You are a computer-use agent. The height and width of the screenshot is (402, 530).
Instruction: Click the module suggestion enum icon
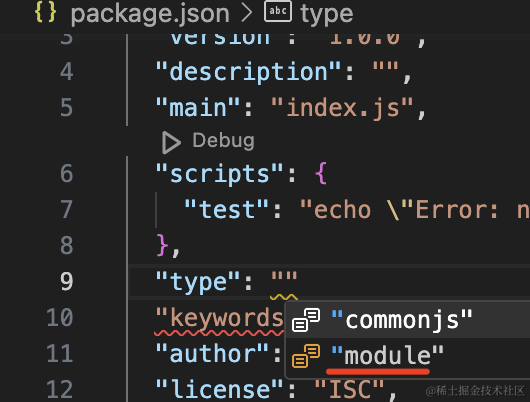coord(306,356)
